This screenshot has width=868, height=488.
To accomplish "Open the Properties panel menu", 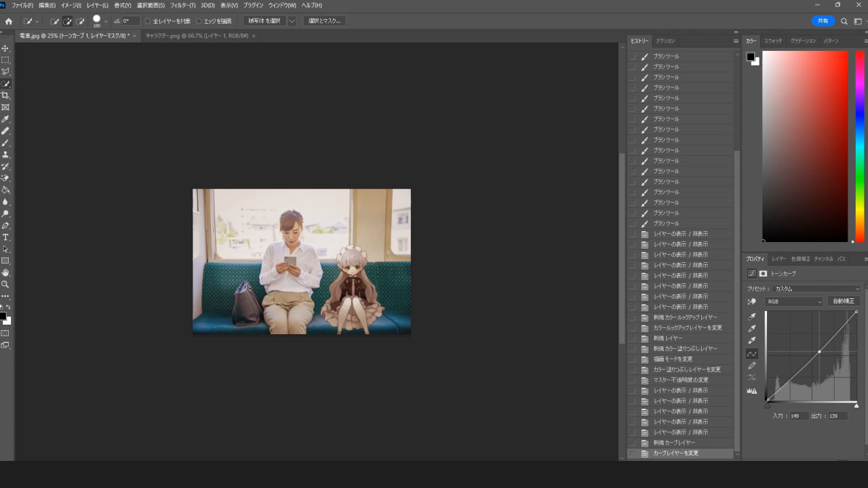I will 866,259.
